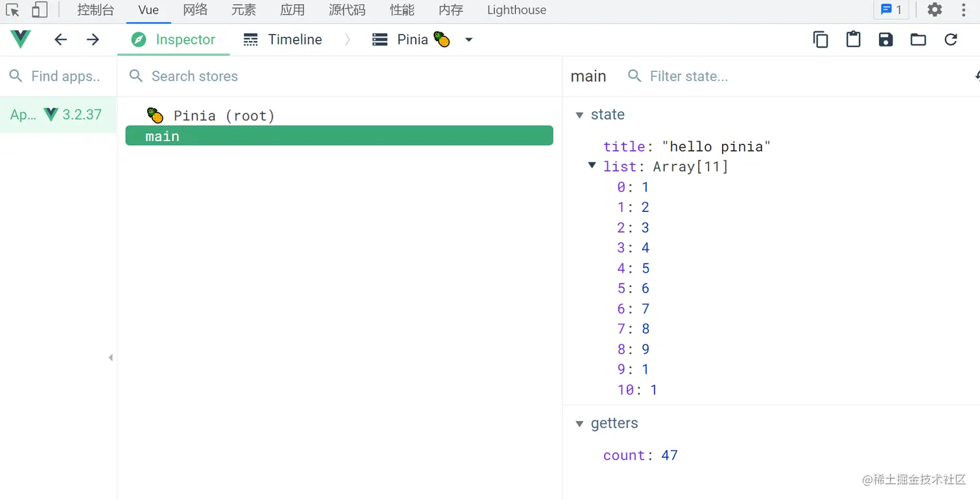Click list item 1: 2
980x500 pixels.
click(633, 207)
